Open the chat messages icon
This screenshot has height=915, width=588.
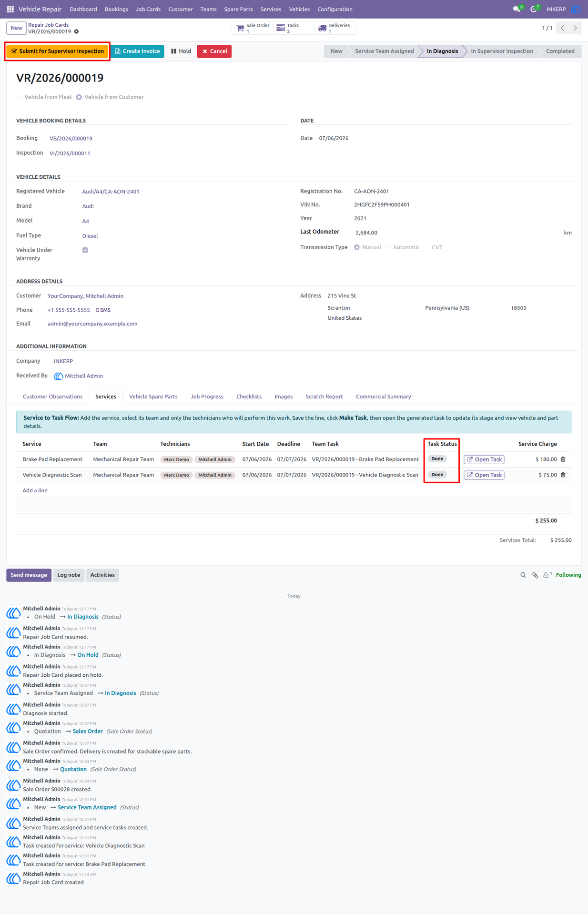coord(517,9)
